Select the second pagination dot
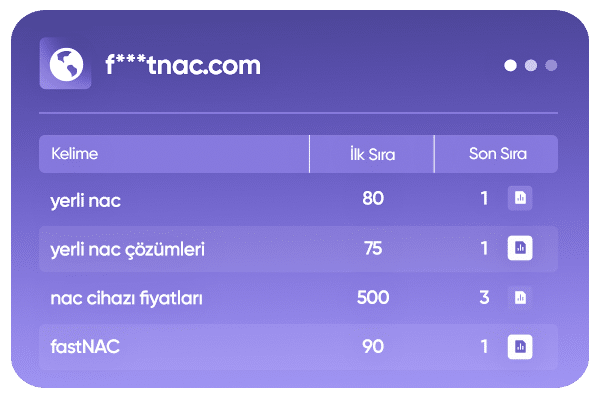Screen dimensions: 600x400 click(x=531, y=66)
